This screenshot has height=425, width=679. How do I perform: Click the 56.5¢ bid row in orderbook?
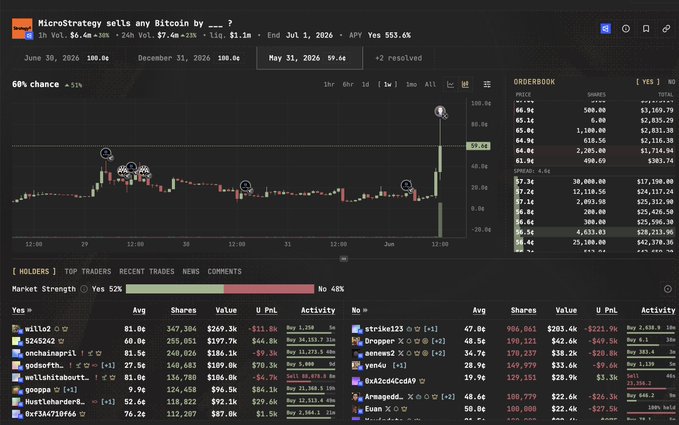click(594, 232)
